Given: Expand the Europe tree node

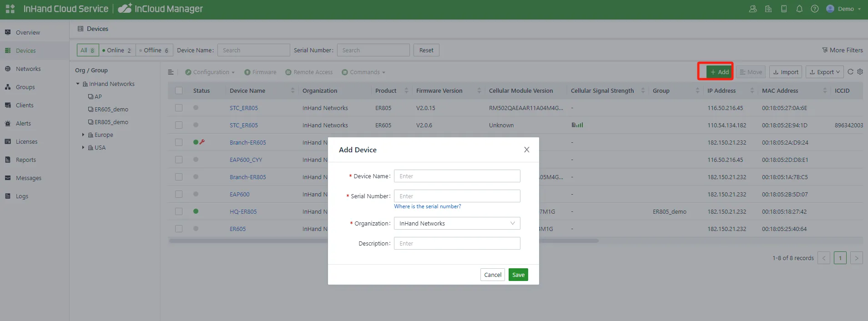Looking at the screenshot, I should [x=83, y=135].
